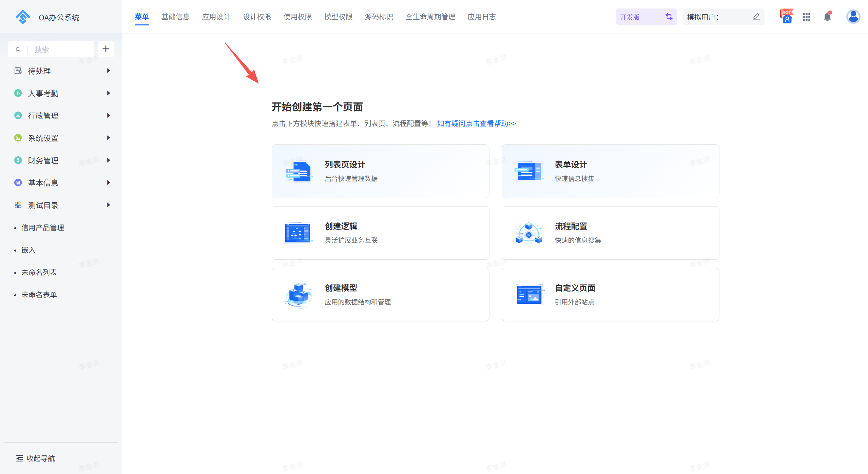The width and height of the screenshot is (868, 474).
Task: Switch to the 使用权限 tab
Action: (x=297, y=17)
